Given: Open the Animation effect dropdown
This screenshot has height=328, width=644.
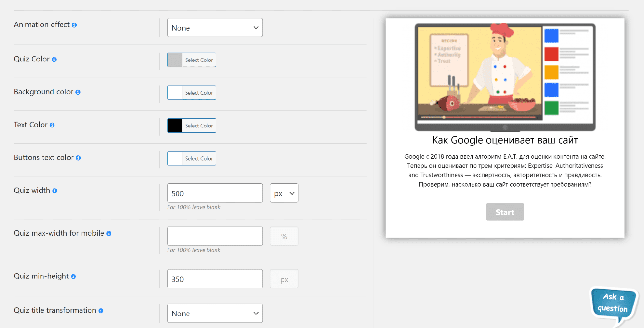Looking at the screenshot, I should pos(215,28).
